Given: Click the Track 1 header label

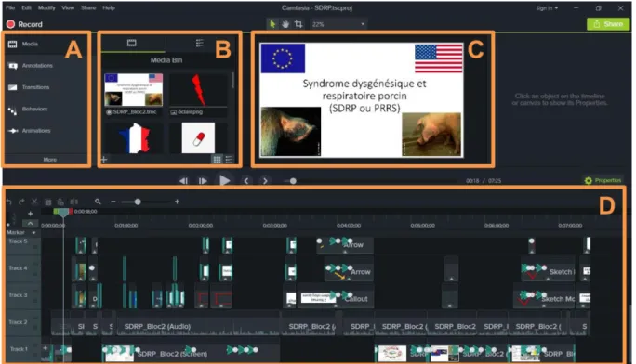Looking at the screenshot, I should (19, 349).
